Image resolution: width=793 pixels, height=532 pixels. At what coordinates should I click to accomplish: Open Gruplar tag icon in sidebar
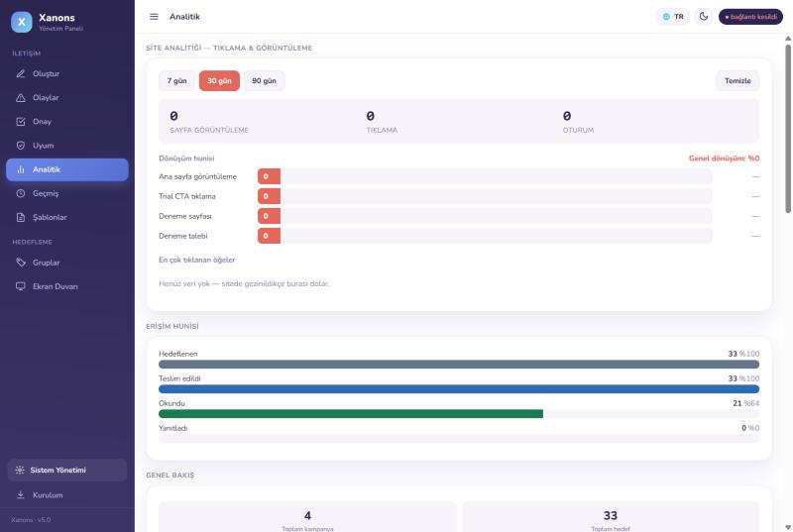point(20,263)
